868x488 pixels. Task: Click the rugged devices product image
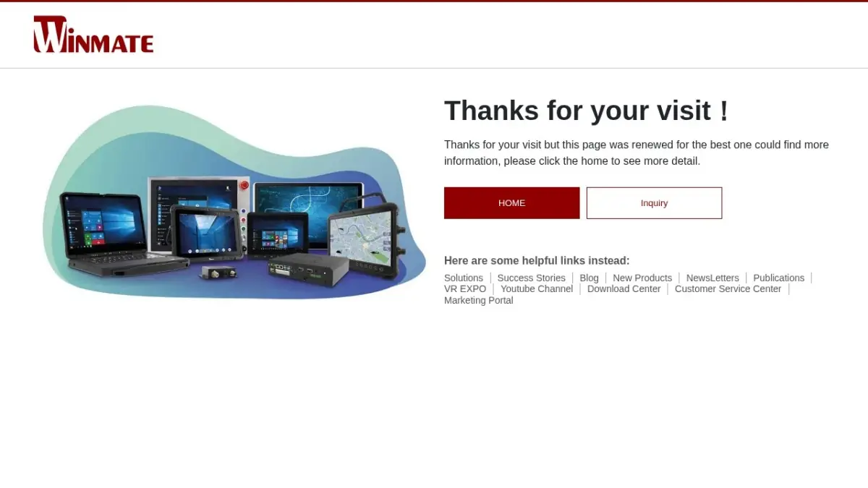pyautogui.click(x=234, y=202)
